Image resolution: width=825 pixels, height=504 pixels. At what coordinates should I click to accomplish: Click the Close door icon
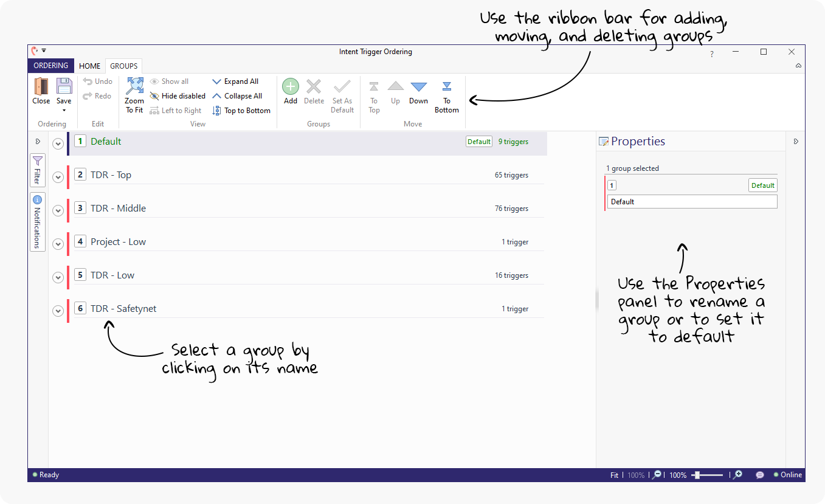pyautogui.click(x=41, y=87)
